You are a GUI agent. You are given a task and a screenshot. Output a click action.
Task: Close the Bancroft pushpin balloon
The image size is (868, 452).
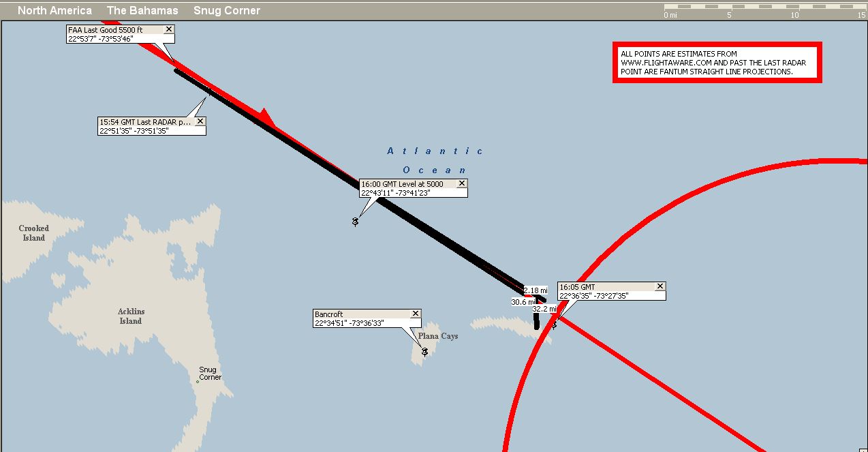pyautogui.click(x=415, y=314)
